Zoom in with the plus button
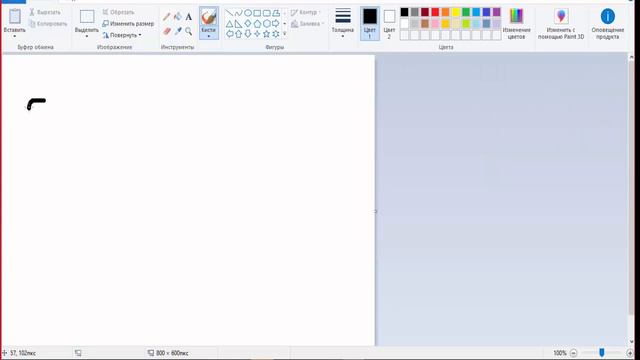Viewport: 640px width, 360px height. (x=630, y=353)
